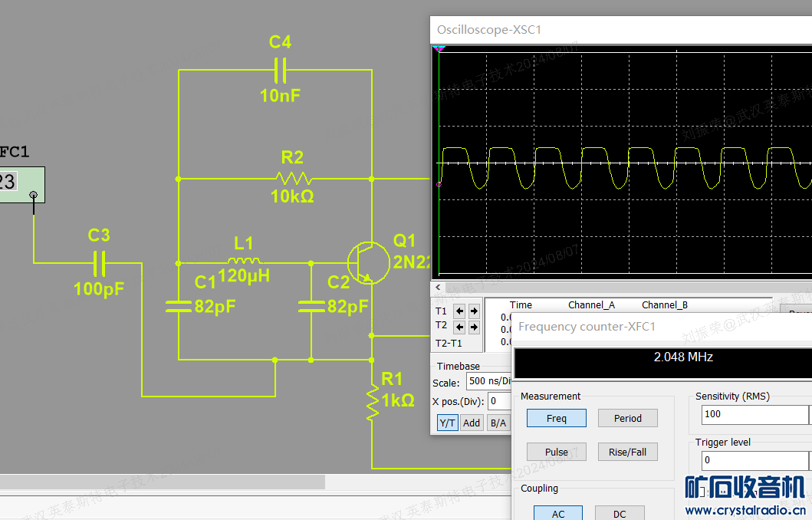
Task: Select the C4 10nF capacitor symbol
Action: 280,71
